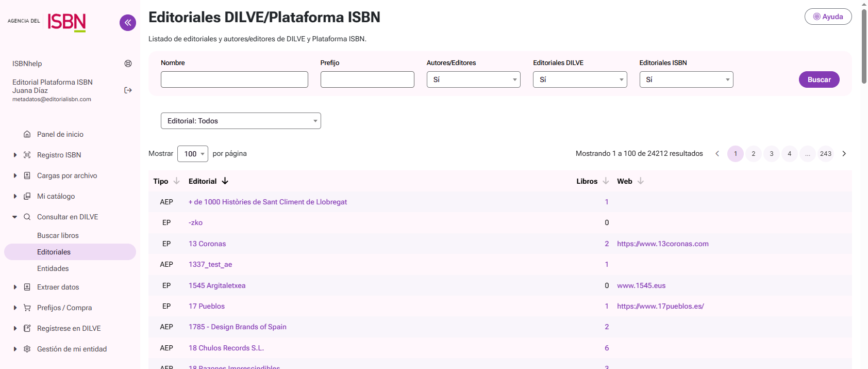Open the Editoriales ISBN dropdown

coord(686,79)
